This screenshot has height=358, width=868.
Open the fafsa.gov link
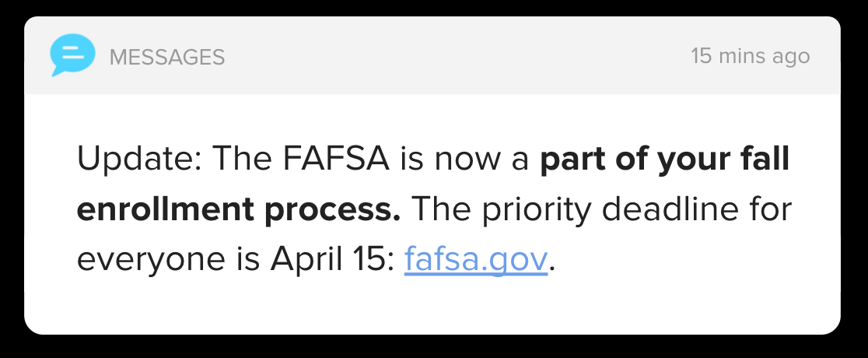476,259
